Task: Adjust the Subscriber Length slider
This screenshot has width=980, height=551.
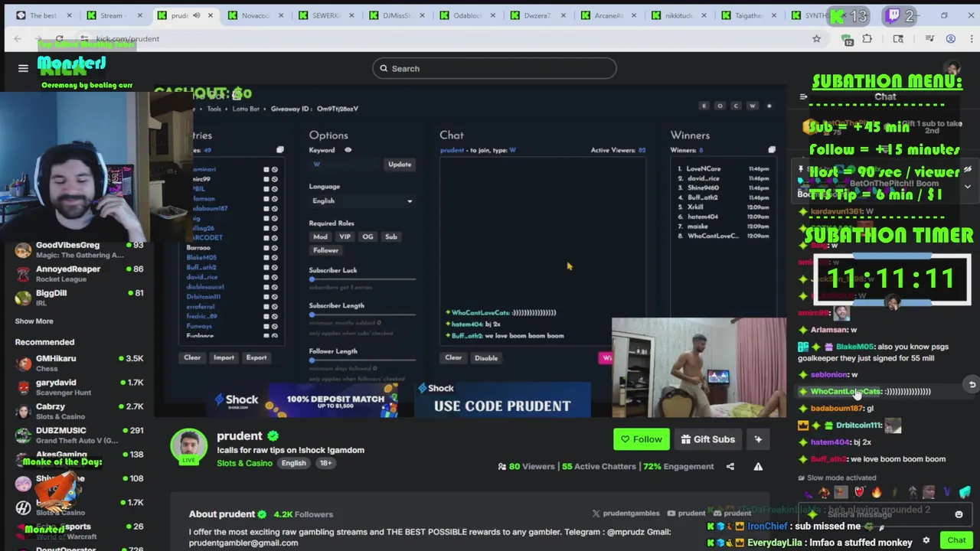Action: click(362, 315)
